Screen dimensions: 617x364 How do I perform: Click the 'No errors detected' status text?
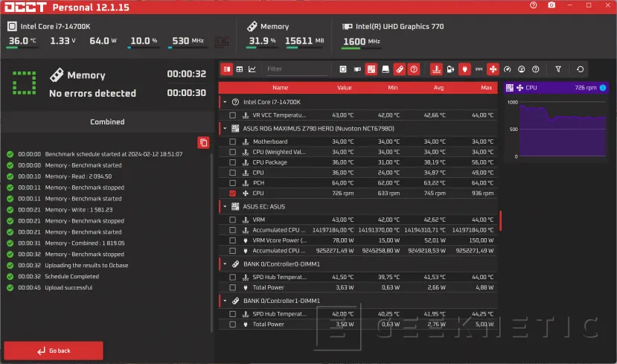(x=92, y=93)
